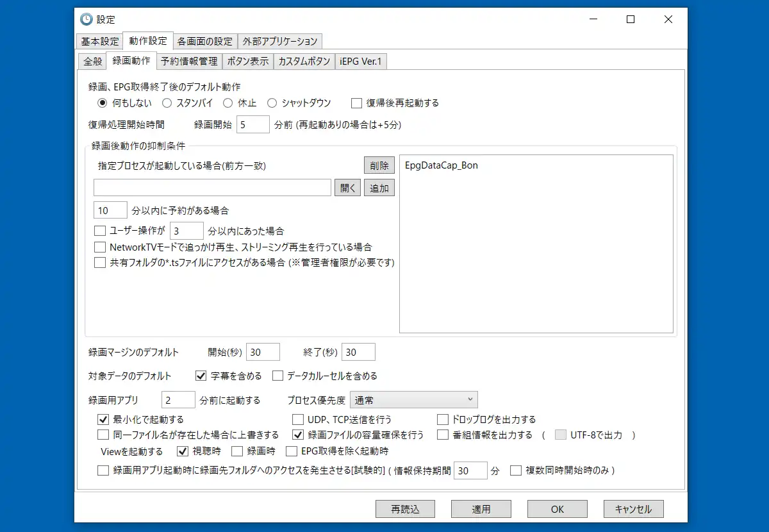Open the 外部アプリケーション tab
The width and height of the screenshot is (769, 532).
coord(279,42)
